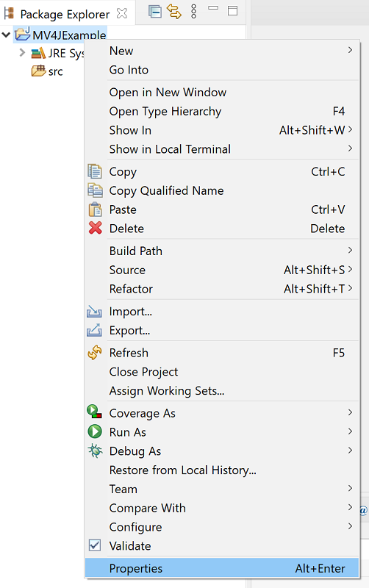This screenshot has height=588, width=369.
Task: Click the Refresh arrows icon
Action: coord(95,353)
